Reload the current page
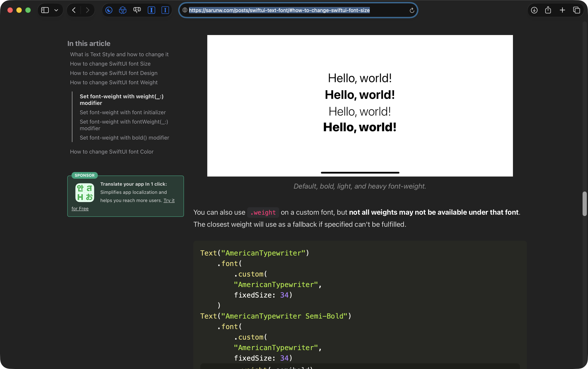 (412, 10)
